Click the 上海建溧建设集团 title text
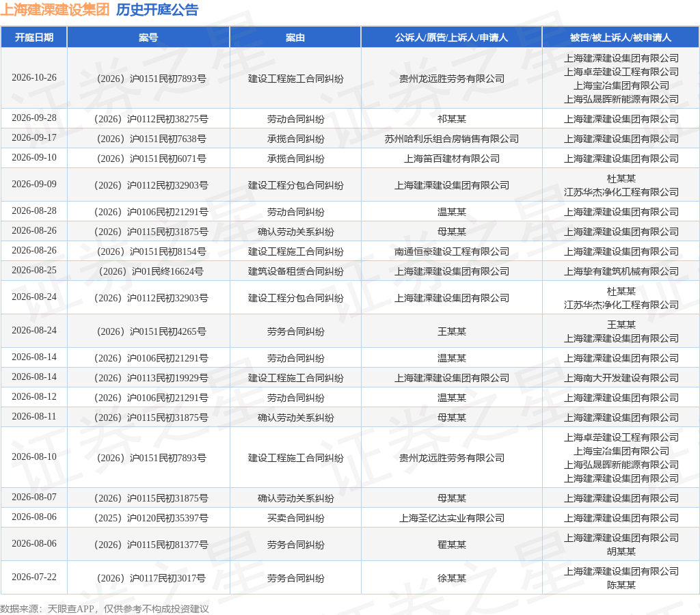Image resolution: width=700 pixels, height=615 pixels. coord(55,10)
